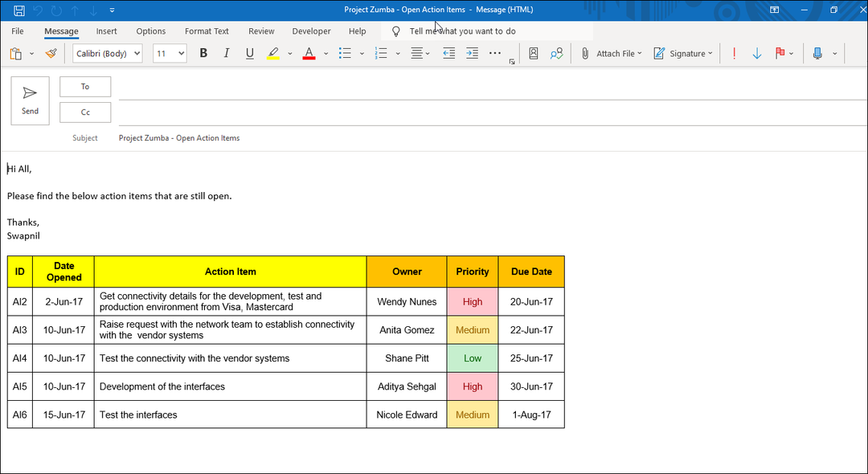Click the To recipients button

[x=85, y=87]
